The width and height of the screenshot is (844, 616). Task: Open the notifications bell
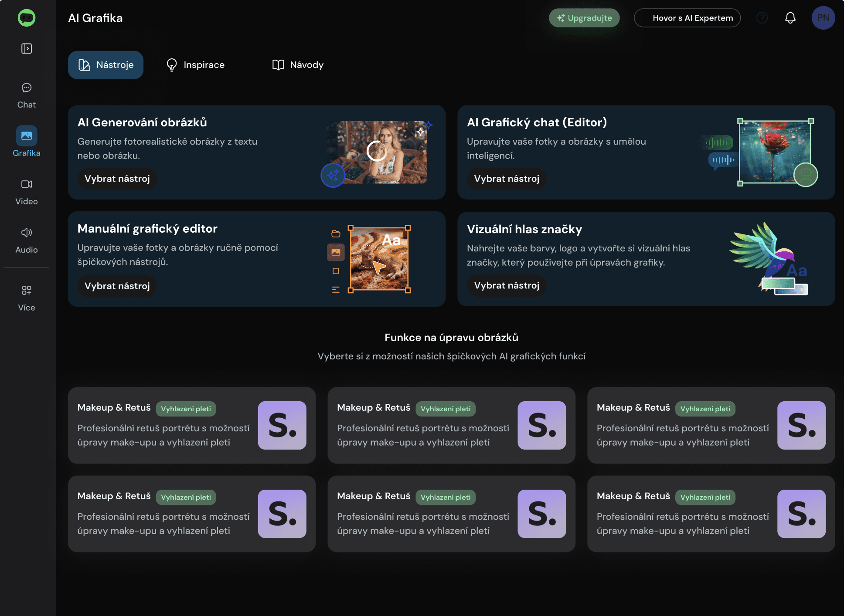tap(790, 18)
